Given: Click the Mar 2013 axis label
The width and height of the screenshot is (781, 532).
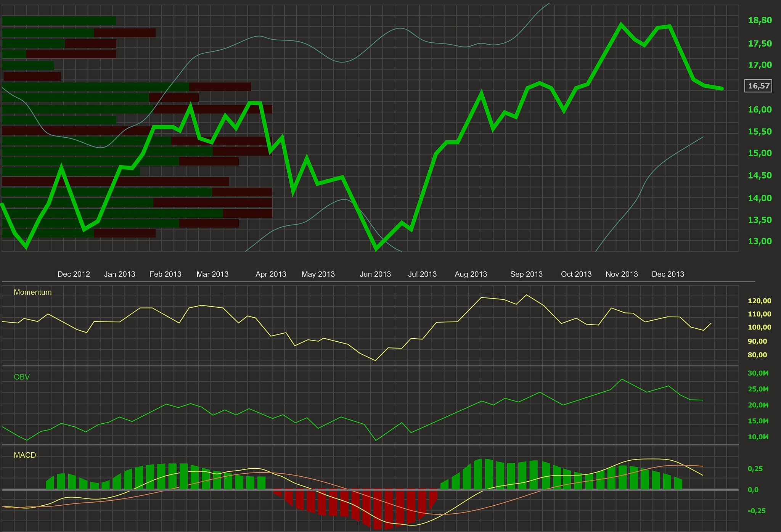Looking at the screenshot, I should pyautogui.click(x=212, y=274).
